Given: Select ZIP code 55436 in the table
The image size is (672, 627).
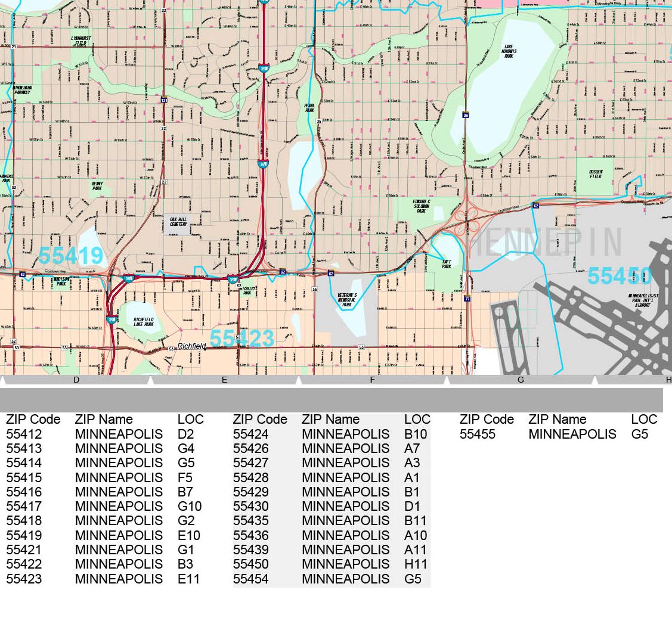Looking at the screenshot, I should [x=250, y=535].
